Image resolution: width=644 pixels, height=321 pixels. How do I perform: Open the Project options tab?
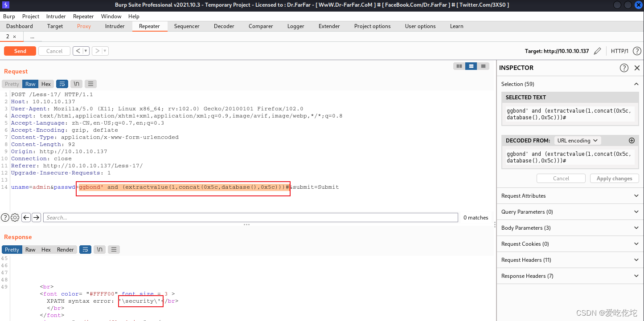click(372, 26)
